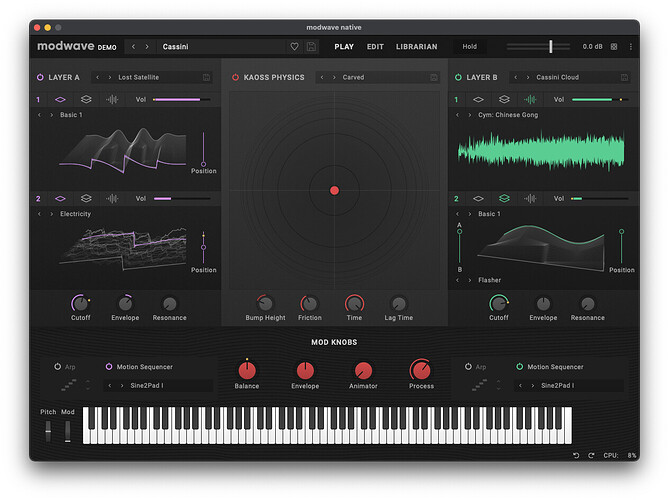Screen dimensions: 669x500
Task: Select next wavetable after Electricity
Action: tap(52, 214)
